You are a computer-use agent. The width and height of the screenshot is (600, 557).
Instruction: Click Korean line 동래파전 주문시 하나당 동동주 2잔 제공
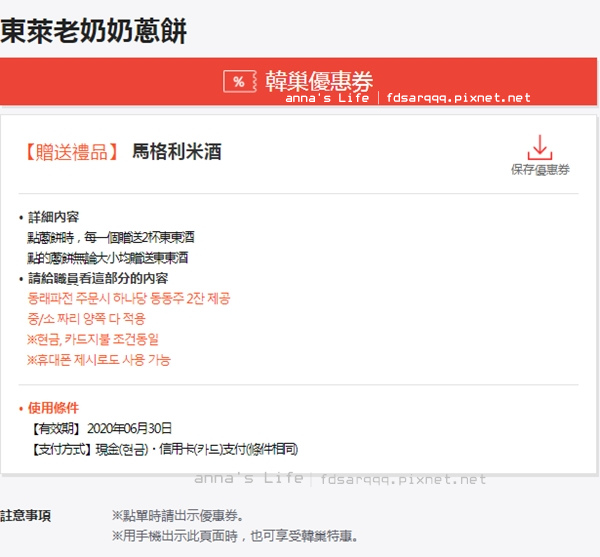pos(129,298)
